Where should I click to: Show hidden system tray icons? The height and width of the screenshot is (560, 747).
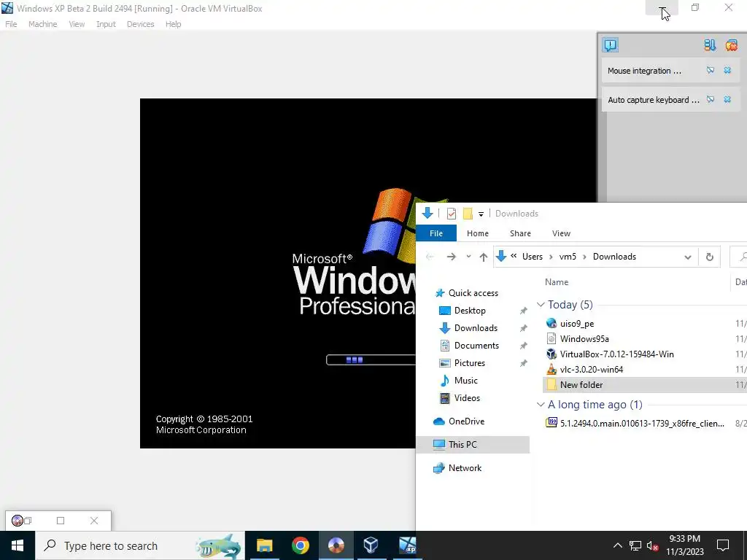[617, 545]
